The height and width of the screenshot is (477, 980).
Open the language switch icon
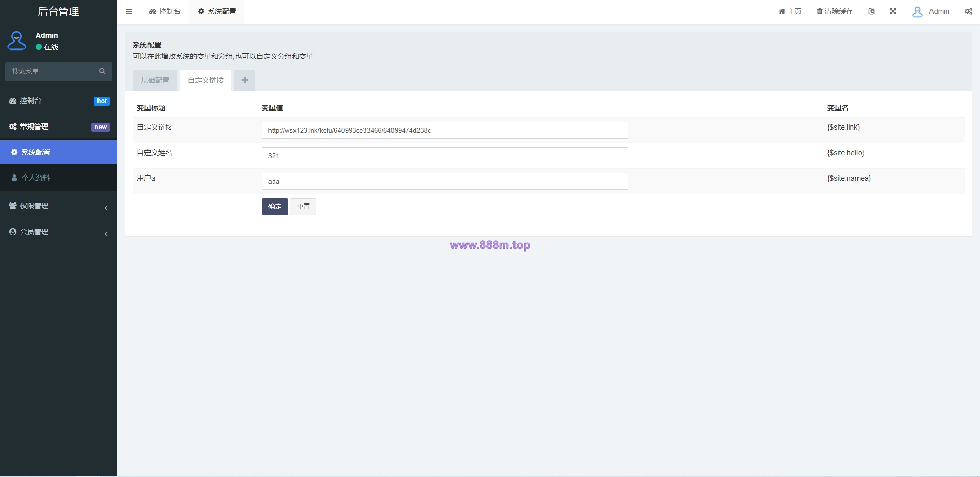[871, 11]
